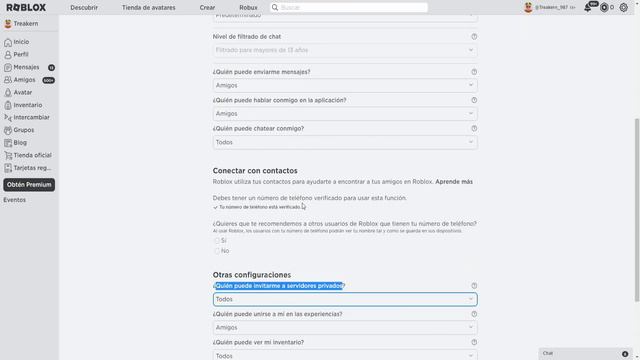Viewport: 640px width, 360px height.
Task: Open the who can chat with me dropdown
Action: point(345,142)
